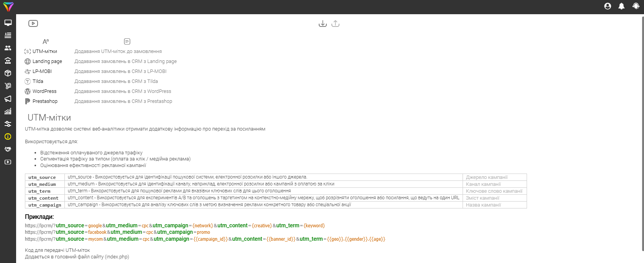Click the upload arrow icon
Viewport: 644px width, 263px height.
tap(335, 24)
